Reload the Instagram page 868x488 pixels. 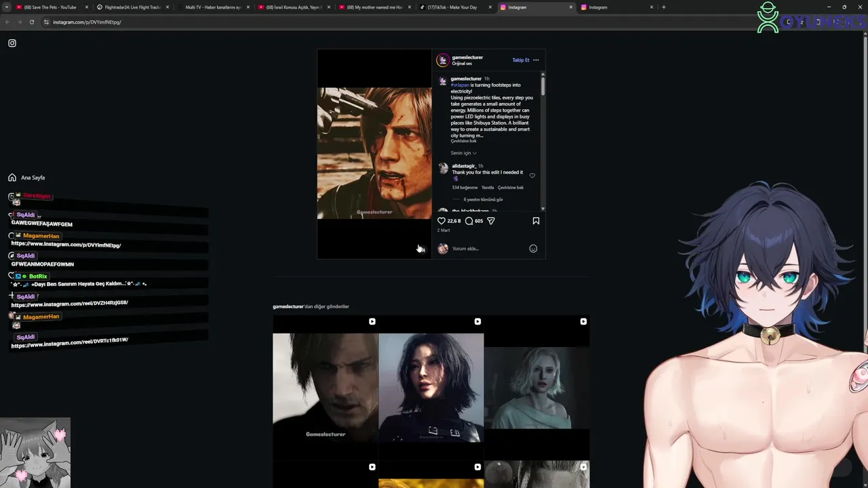(x=31, y=22)
